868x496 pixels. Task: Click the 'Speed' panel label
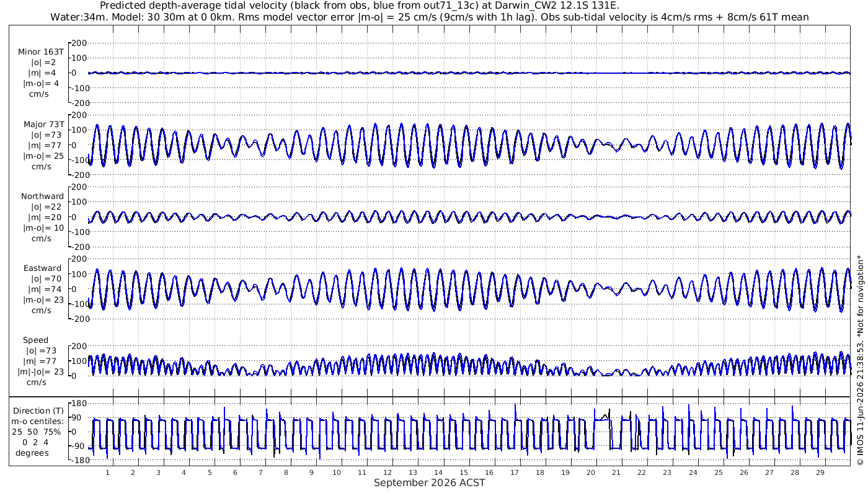(x=36, y=340)
